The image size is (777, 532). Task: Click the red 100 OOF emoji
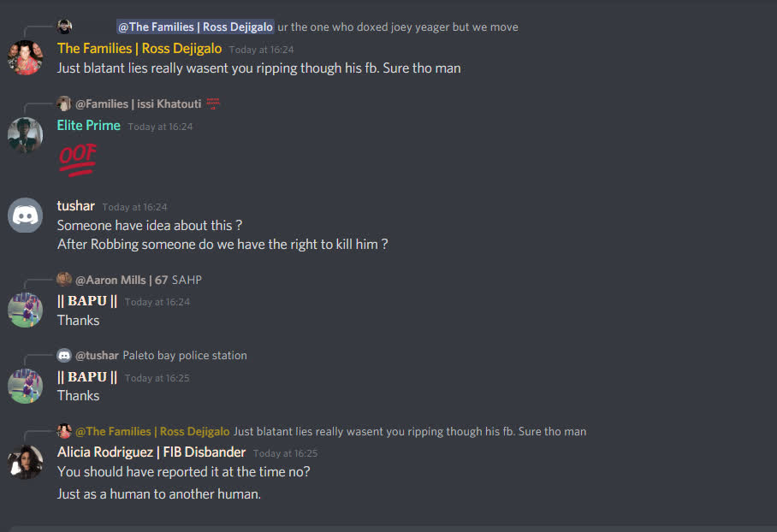tap(77, 159)
